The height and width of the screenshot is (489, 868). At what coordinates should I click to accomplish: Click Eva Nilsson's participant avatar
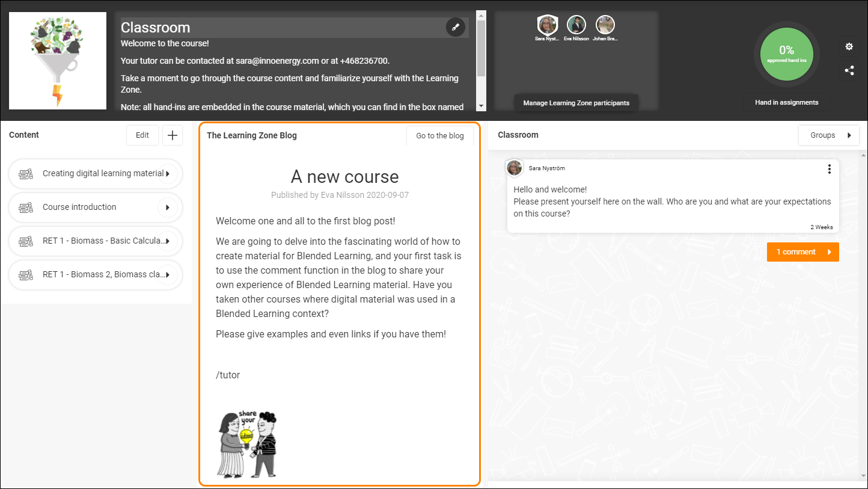[576, 25]
